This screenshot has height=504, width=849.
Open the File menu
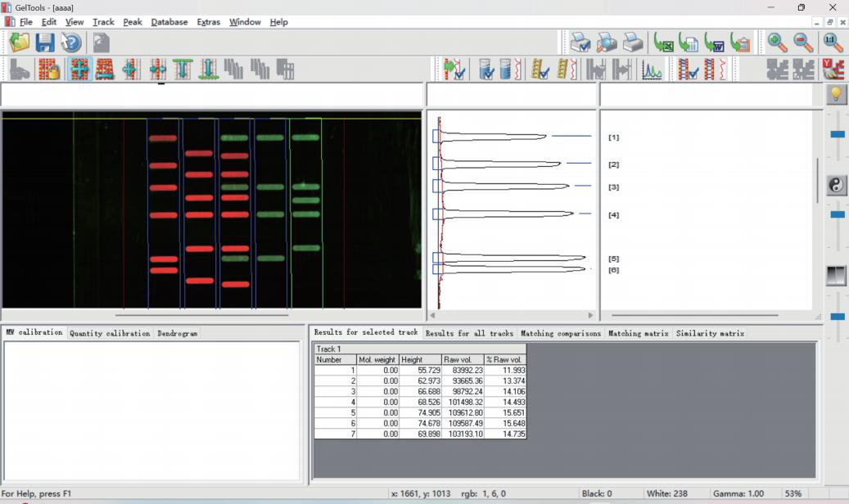[26, 22]
